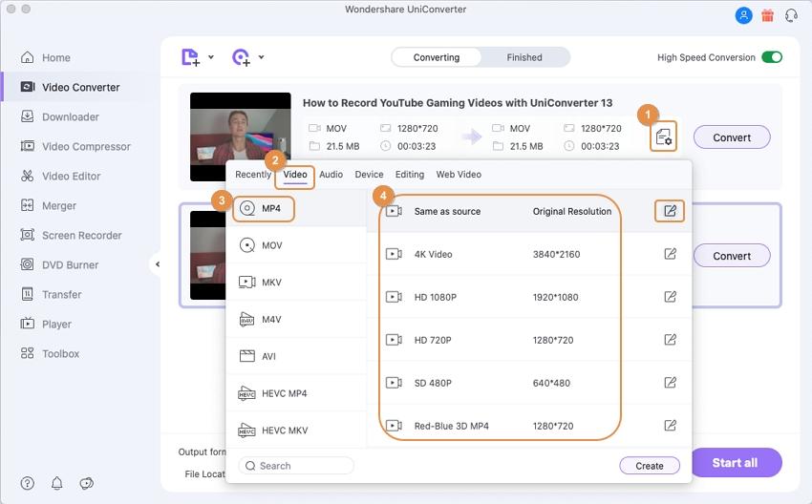Edit the SD 480P preset
The width and height of the screenshot is (812, 504).
670,383
